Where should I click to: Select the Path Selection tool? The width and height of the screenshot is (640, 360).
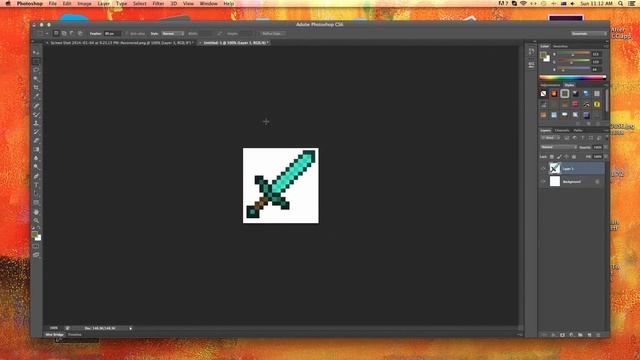(x=36, y=194)
